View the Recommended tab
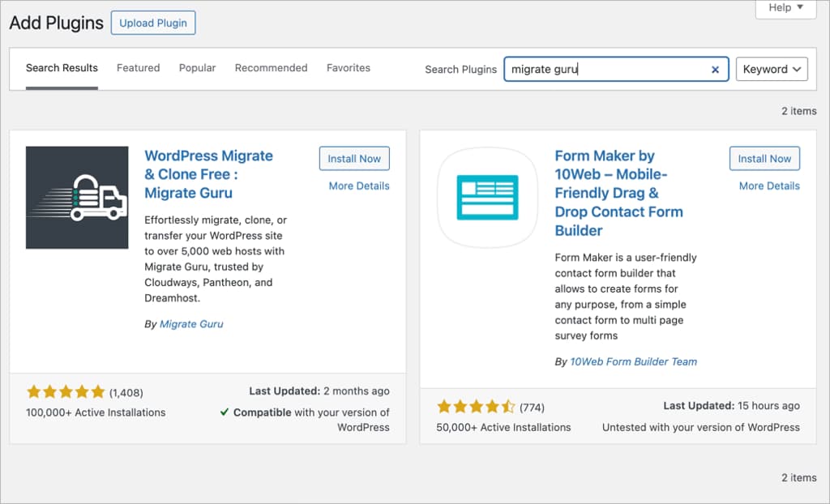Screen dimensions: 830x504 (x=271, y=68)
